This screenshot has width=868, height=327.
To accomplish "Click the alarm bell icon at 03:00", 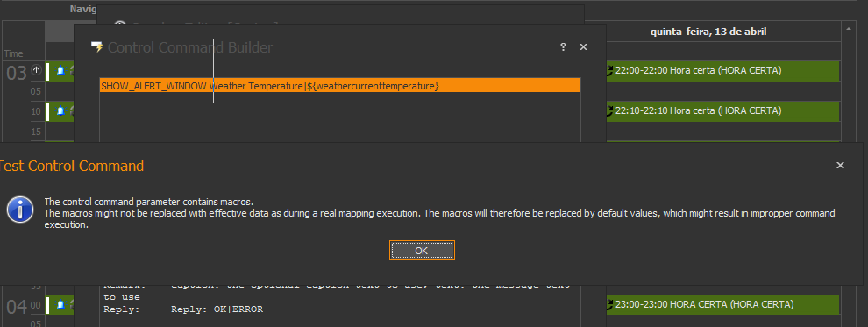I will (60, 70).
